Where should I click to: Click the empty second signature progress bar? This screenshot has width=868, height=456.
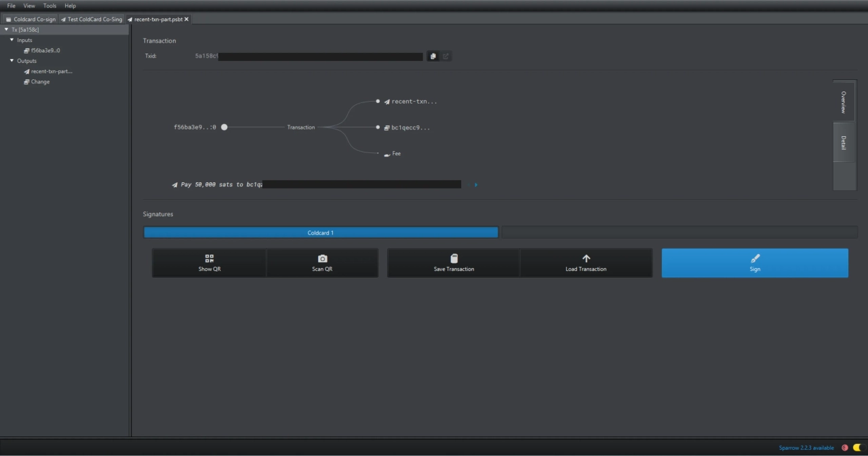pyautogui.click(x=679, y=232)
